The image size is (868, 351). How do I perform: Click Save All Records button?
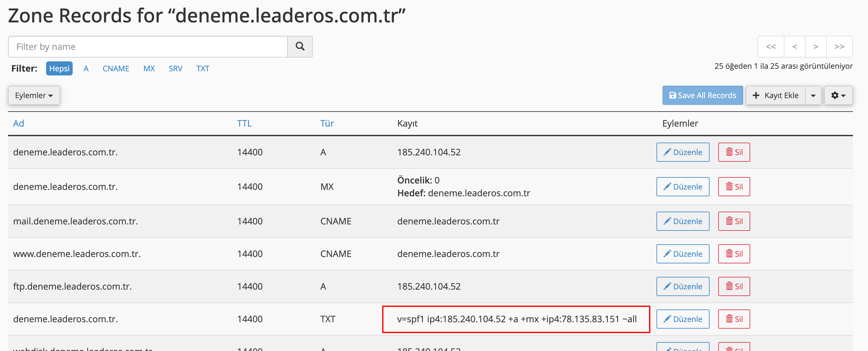click(702, 95)
